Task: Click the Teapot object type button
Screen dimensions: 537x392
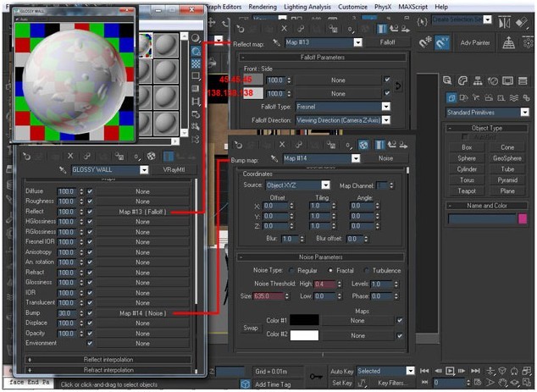Action: click(467, 191)
